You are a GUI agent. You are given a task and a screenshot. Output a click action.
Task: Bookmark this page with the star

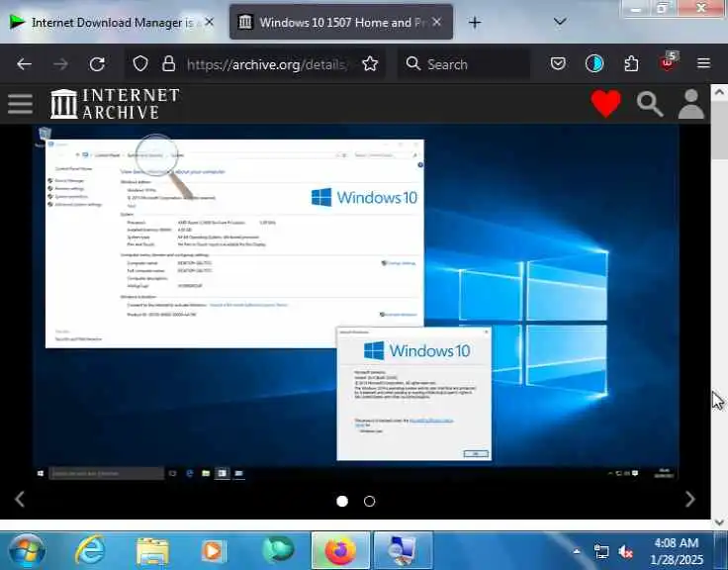tap(370, 63)
